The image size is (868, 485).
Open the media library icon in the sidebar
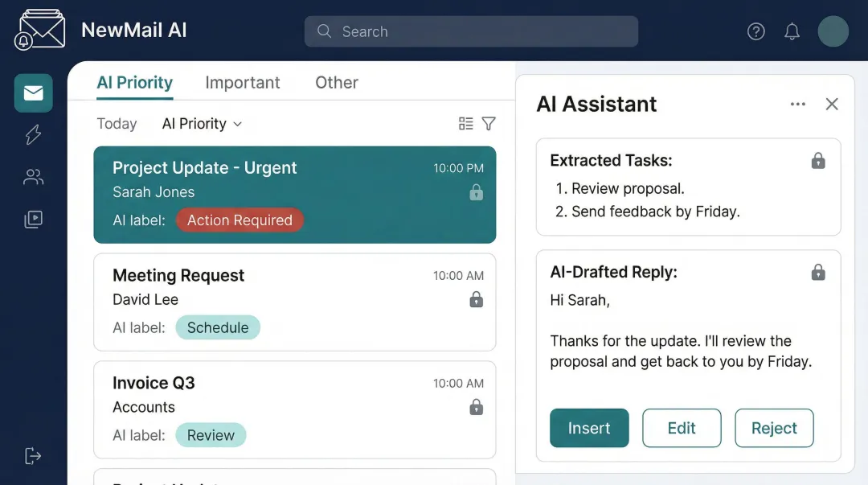point(32,218)
